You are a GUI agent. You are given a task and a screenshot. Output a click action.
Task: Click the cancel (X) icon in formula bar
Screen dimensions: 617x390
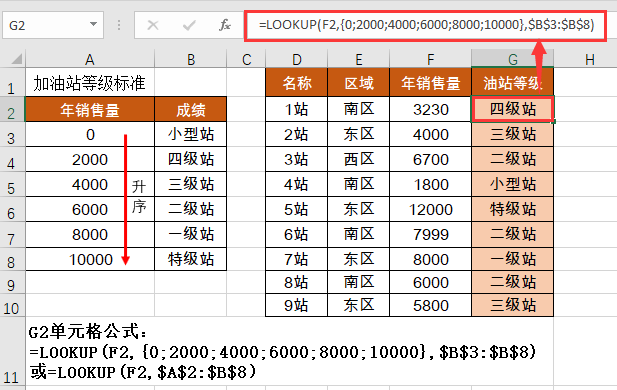pyautogui.click(x=153, y=26)
